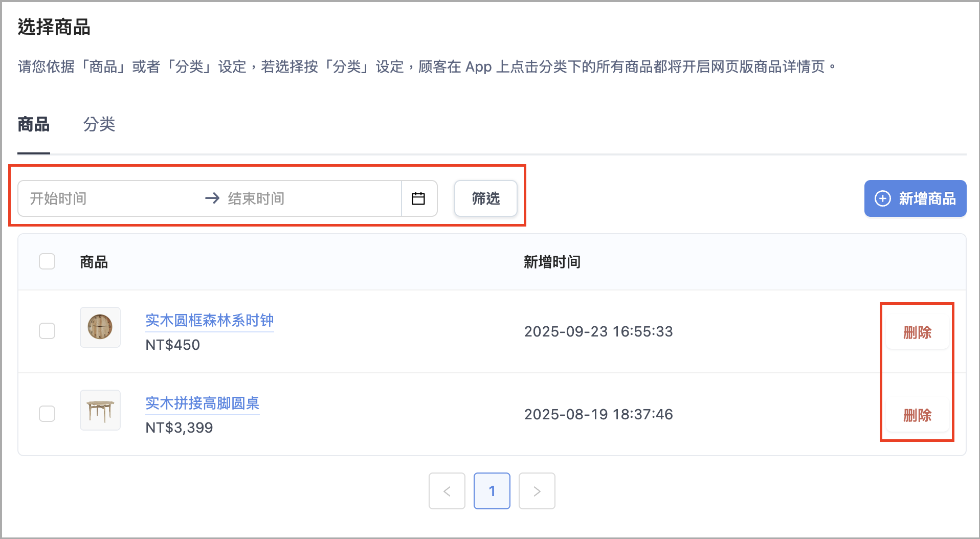Select page 1 in pagination
The width and height of the screenshot is (980, 539).
pyautogui.click(x=492, y=491)
